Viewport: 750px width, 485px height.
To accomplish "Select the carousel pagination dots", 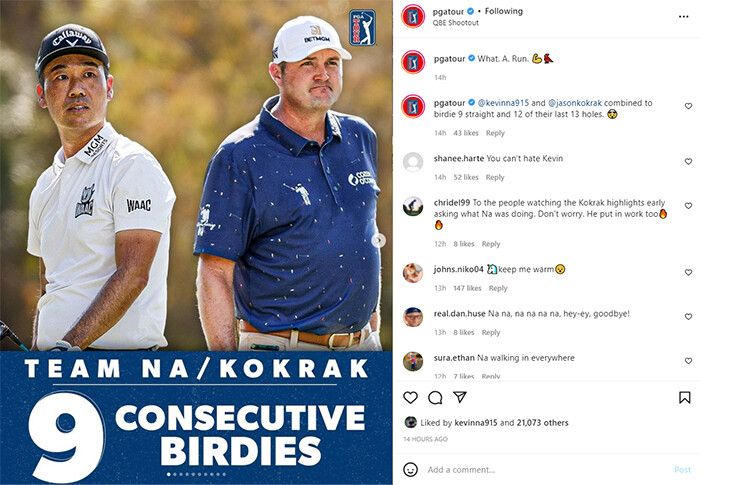I will click(196, 474).
